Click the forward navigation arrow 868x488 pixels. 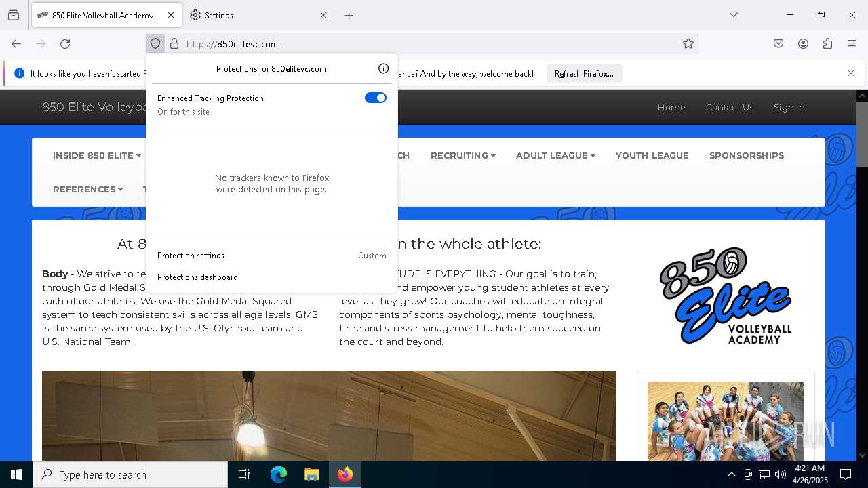pos(41,43)
